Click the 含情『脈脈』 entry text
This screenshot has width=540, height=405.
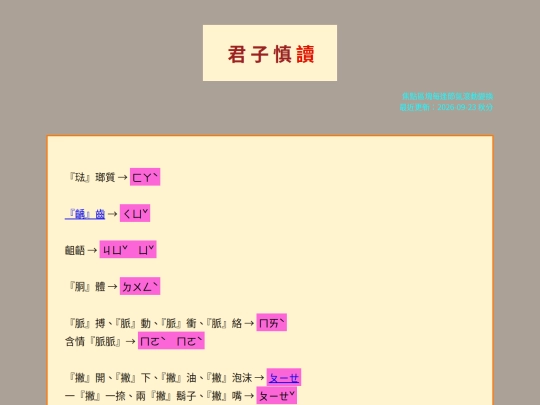pos(93,342)
